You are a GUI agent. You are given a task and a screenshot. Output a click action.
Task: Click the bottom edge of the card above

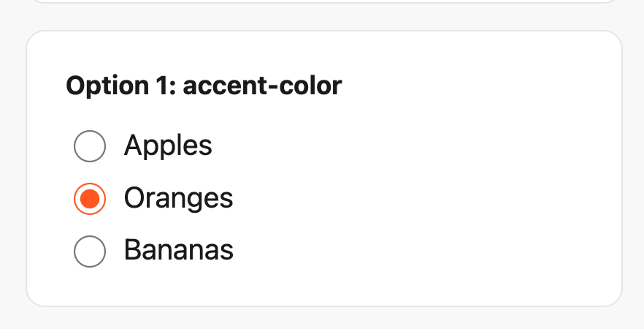pyautogui.click(x=321, y=2)
